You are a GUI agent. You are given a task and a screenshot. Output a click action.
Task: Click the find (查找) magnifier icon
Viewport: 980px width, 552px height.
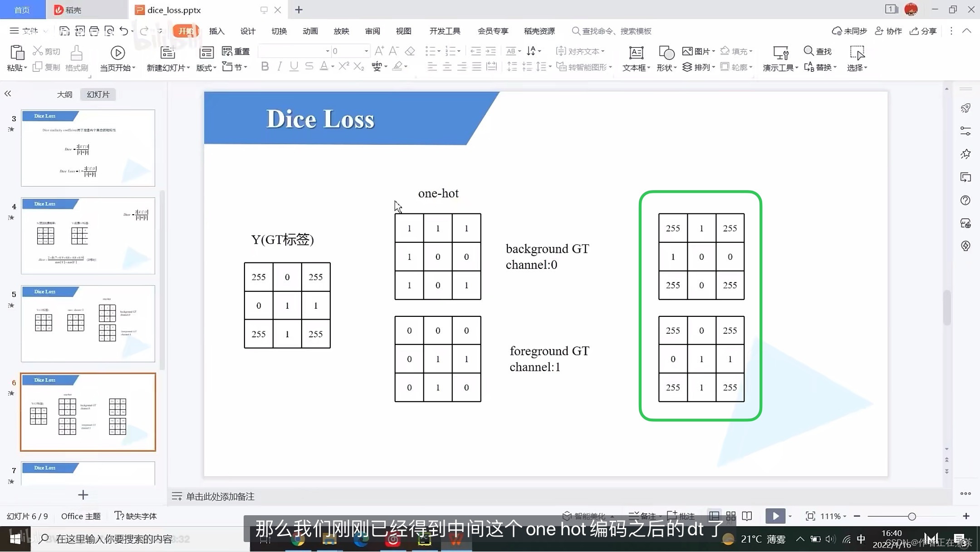point(808,51)
